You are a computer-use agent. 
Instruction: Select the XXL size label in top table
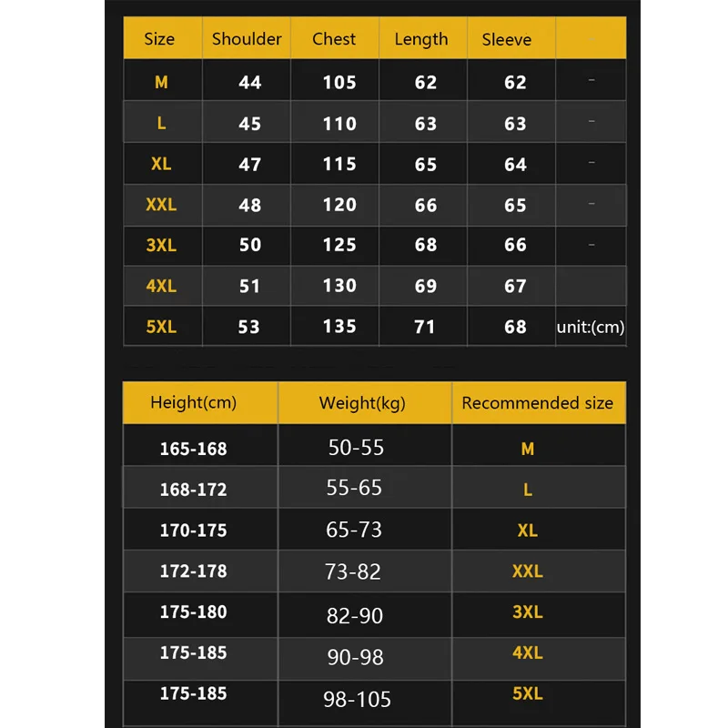click(161, 204)
